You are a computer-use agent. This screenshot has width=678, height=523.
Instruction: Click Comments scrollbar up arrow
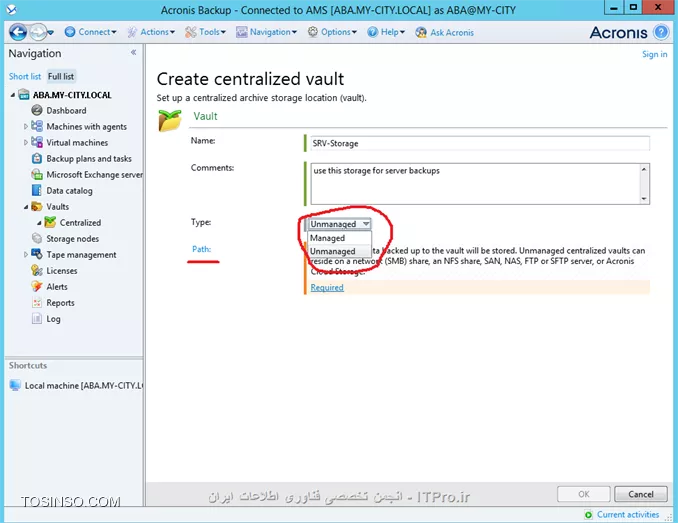pyautogui.click(x=644, y=169)
